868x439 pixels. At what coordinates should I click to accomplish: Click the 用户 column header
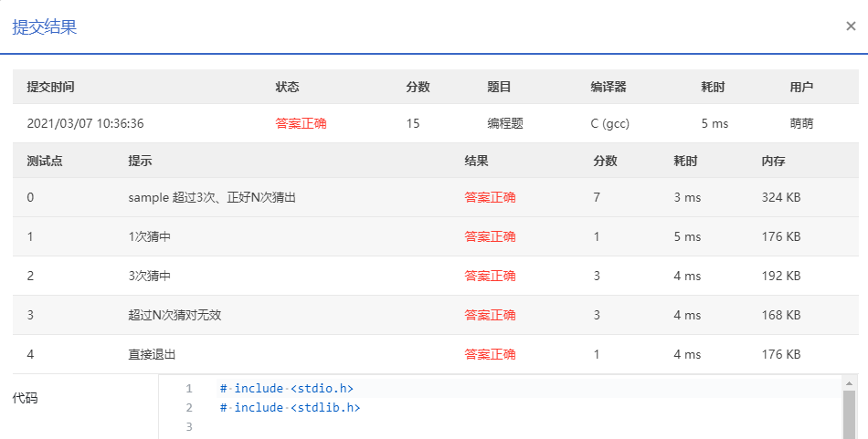pyautogui.click(x=801, y=87)
